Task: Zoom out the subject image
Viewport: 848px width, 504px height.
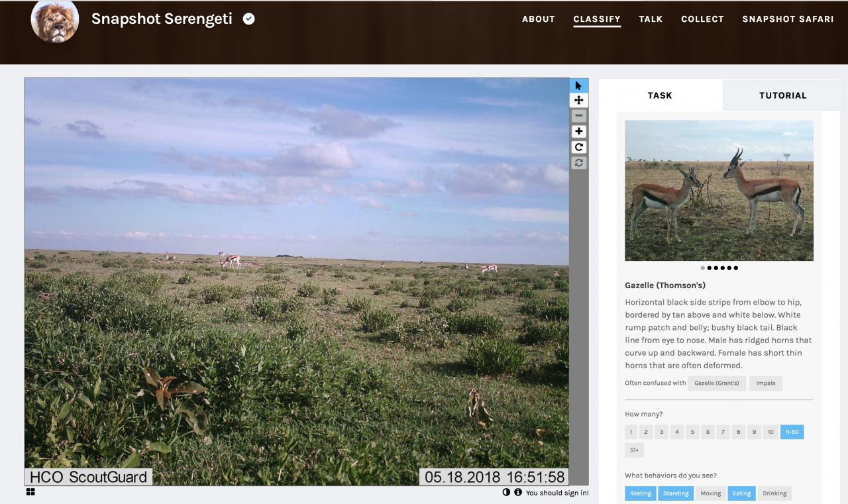Action: tap(579, 116)
